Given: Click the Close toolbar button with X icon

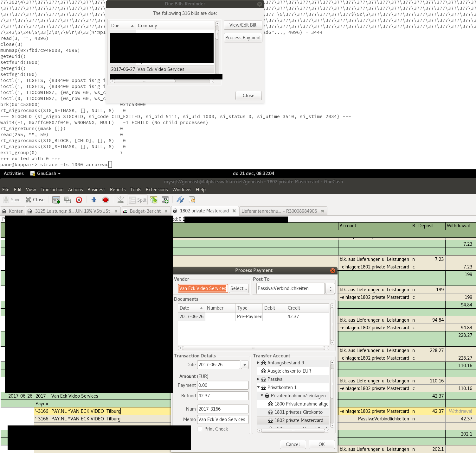Looking at the screenshot, I should [x=35, y=200].
